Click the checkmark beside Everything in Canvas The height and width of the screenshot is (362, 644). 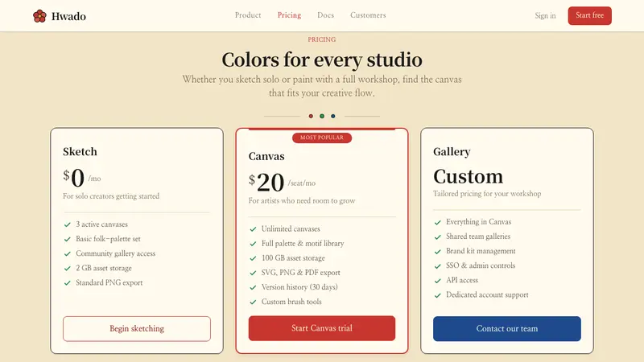coord(438,222)
